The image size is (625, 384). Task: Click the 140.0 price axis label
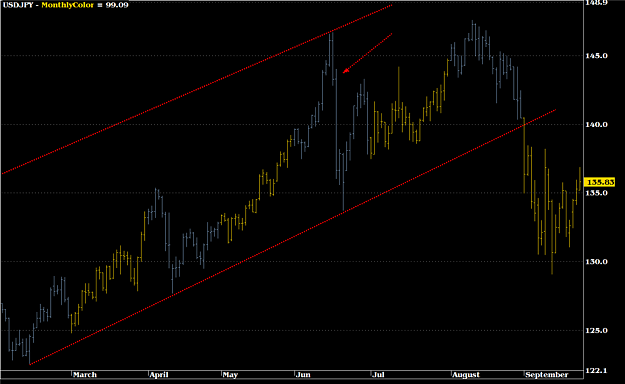(x=596, y=125)
